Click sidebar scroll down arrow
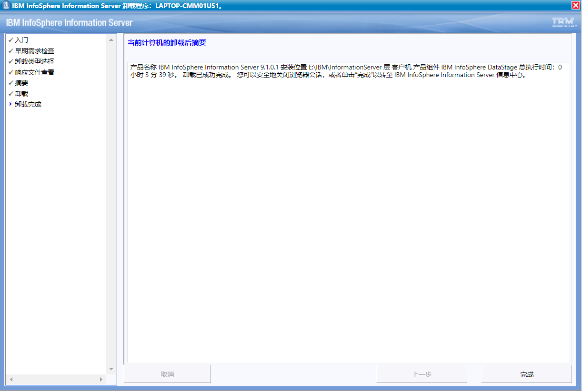The image size is (582, 392). coord(111,369)
